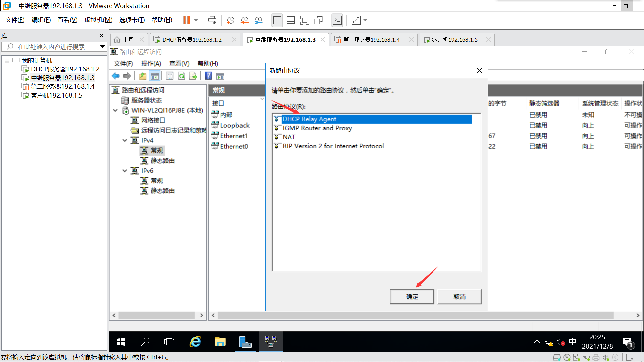Open Internet Explorer from the taskbar

[195, 342]
